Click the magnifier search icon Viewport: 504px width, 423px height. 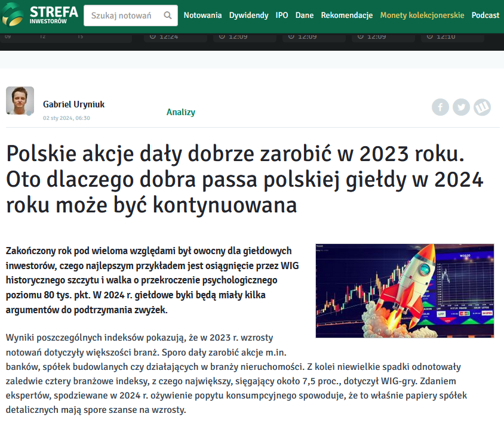point(168,16)
